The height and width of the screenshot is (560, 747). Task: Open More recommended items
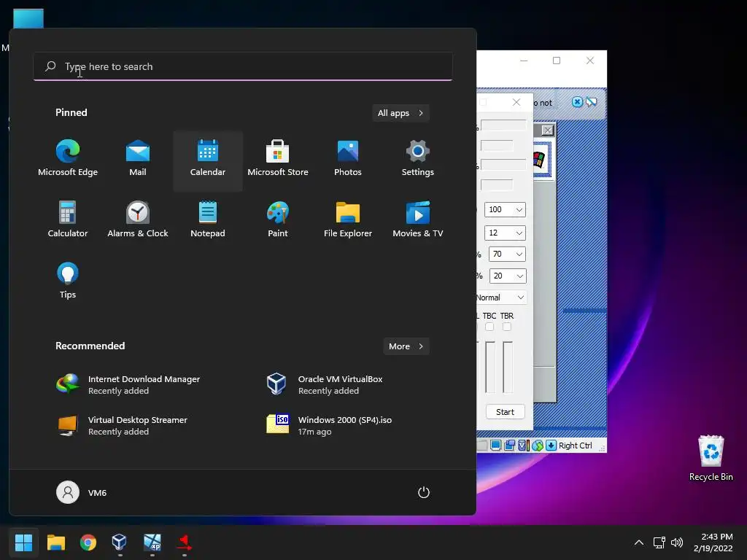click(x=406, y=346)
